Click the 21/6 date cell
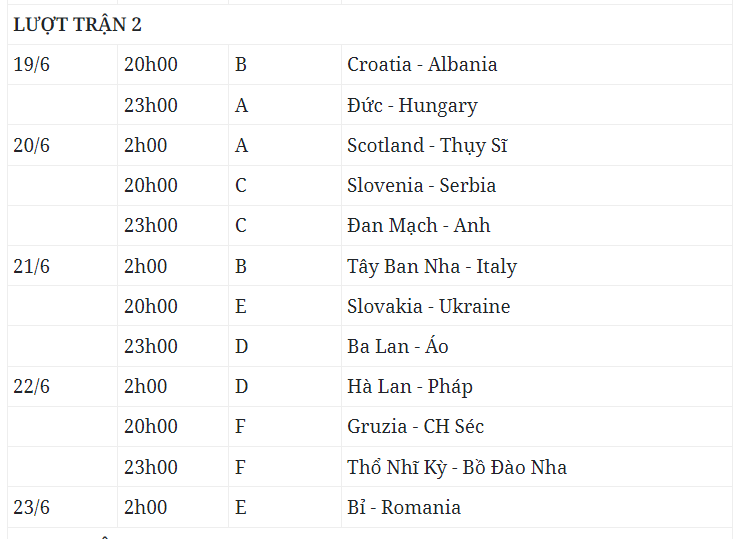This screenshot has width=740, height=539. tap(31, 267)
